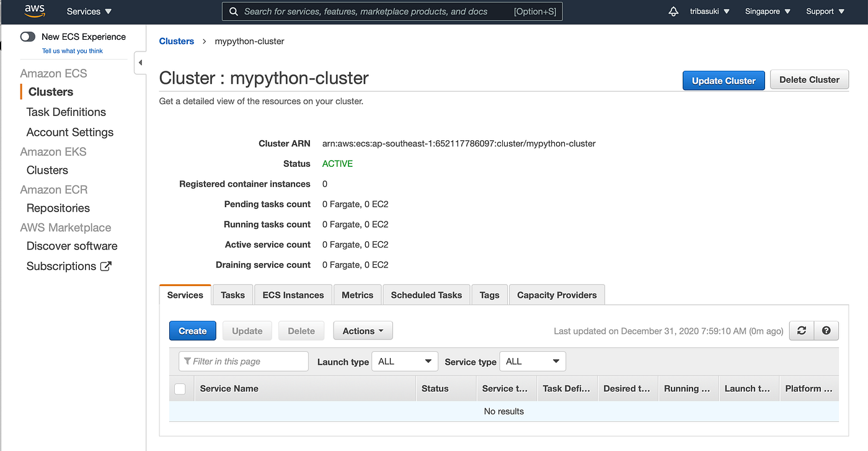The width and height of the screenshot is (868, 451).
Task: Enable the New ECS Experience toggle
Action: coord(27,37)
